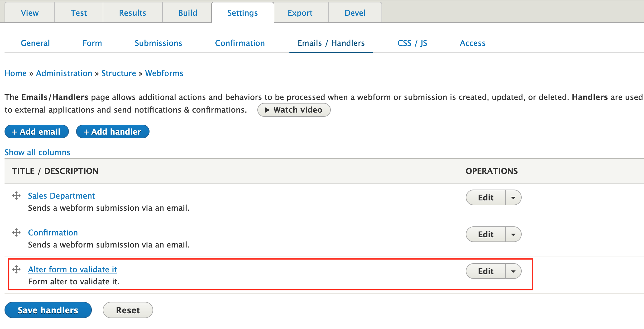Viewport: 644px width, 329px height.
Task: Play the Watch video button
Action: pos(294,110)
